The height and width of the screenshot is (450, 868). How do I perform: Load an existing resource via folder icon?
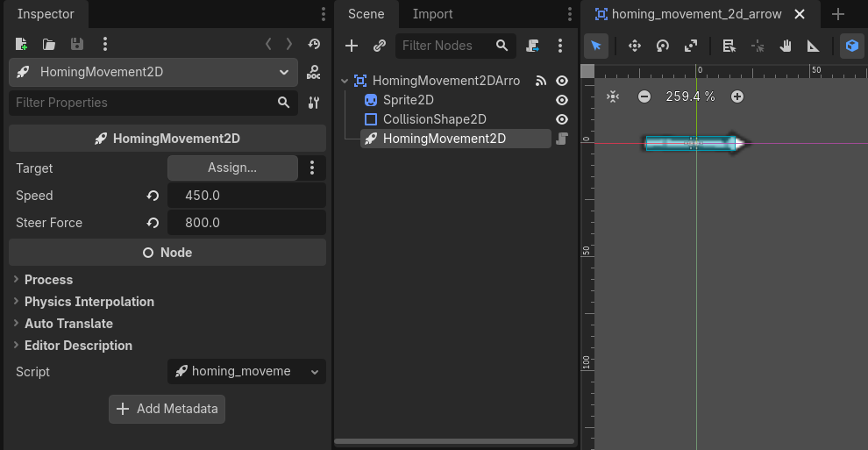[49, 44]
